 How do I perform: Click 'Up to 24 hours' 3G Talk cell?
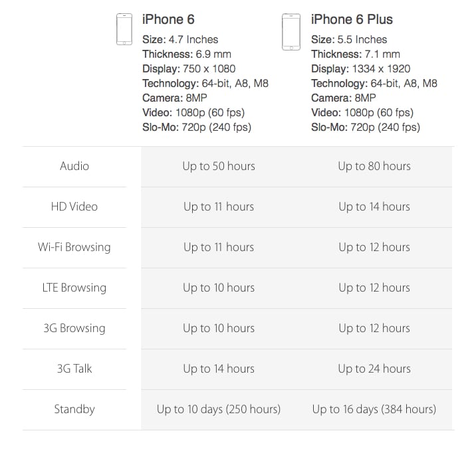coord(374,369)
